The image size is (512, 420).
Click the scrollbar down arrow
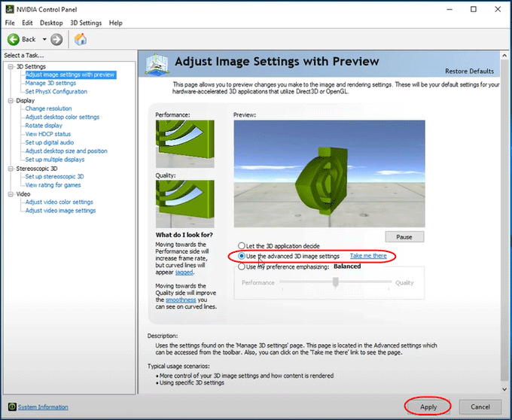coord(504,389)
